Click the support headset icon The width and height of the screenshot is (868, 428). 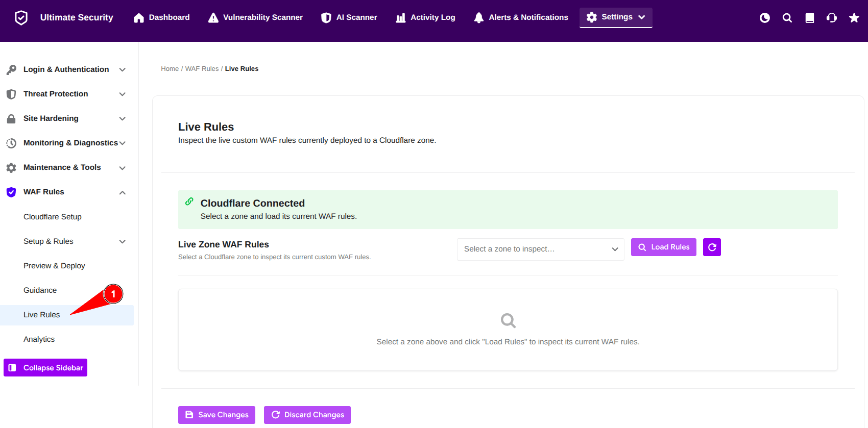832,18
